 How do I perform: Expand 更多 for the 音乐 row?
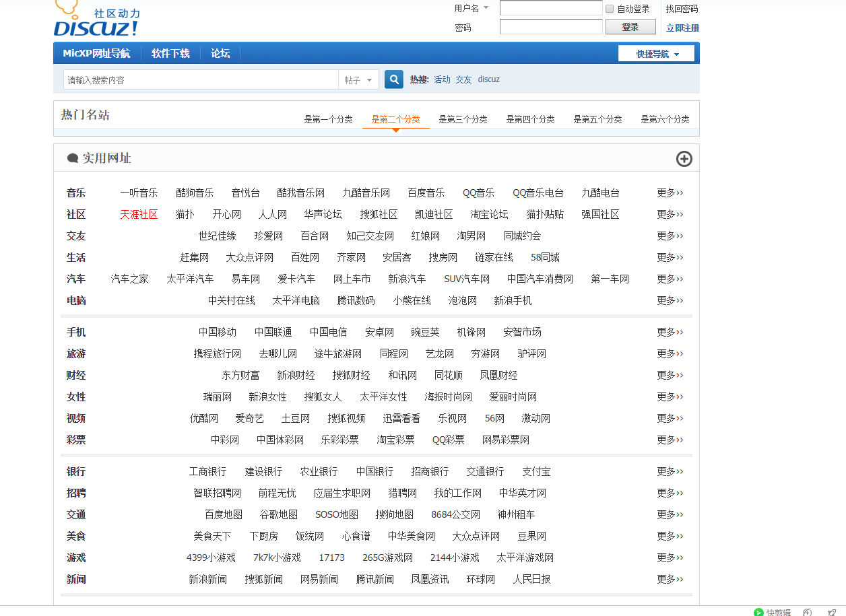click(x=670, y=193)
